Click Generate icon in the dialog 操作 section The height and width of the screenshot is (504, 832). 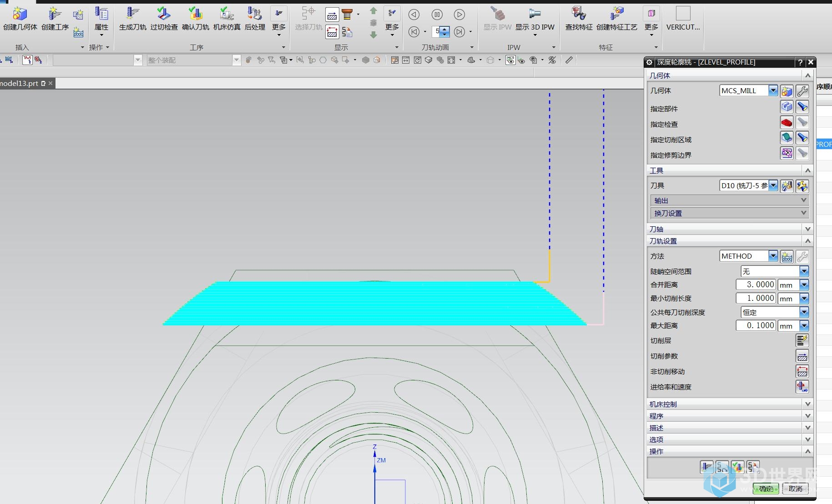(x=707, y=467)
